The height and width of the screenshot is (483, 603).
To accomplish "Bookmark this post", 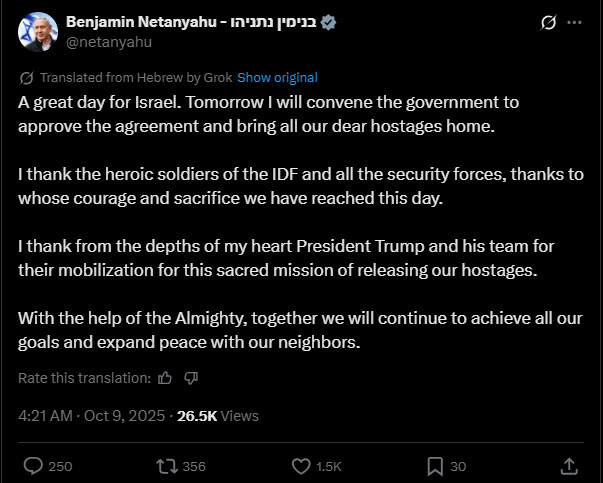I will coord(435,466).
